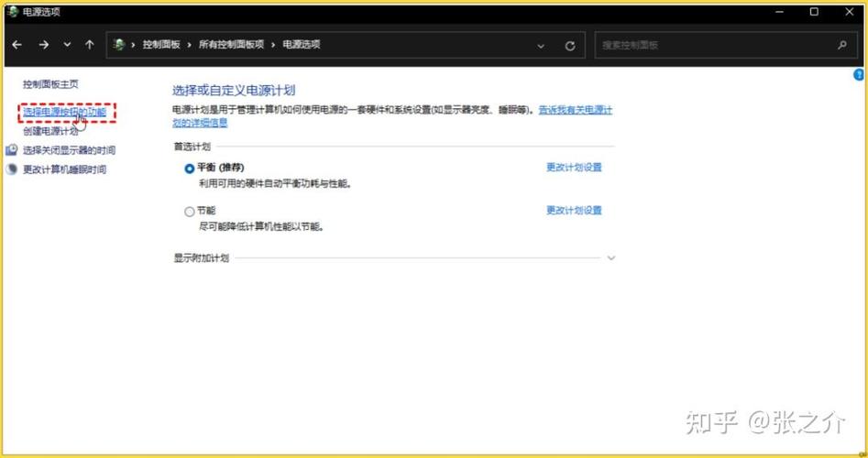The image size is (868, 458).
Task: Go up one level with up arrow
Action: [x=90, y=45]
